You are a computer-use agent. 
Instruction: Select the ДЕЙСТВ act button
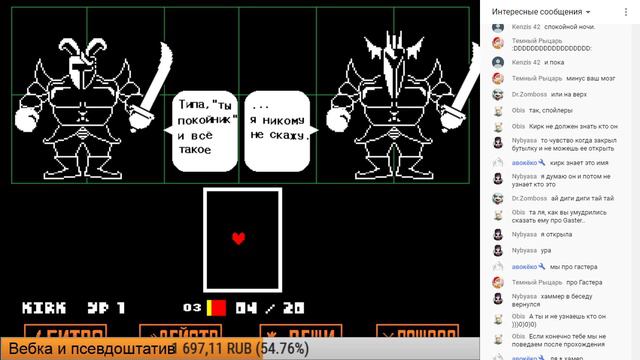click(x=181, y=331)
